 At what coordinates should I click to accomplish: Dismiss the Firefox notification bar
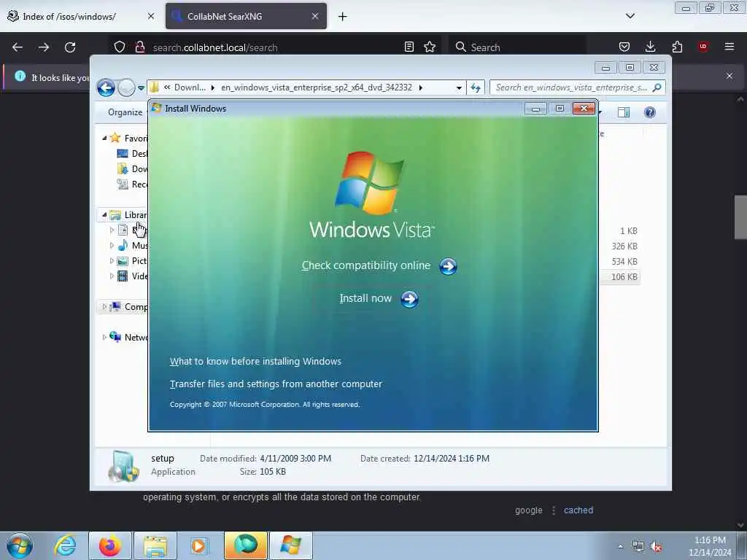click(x=729, y=76)
